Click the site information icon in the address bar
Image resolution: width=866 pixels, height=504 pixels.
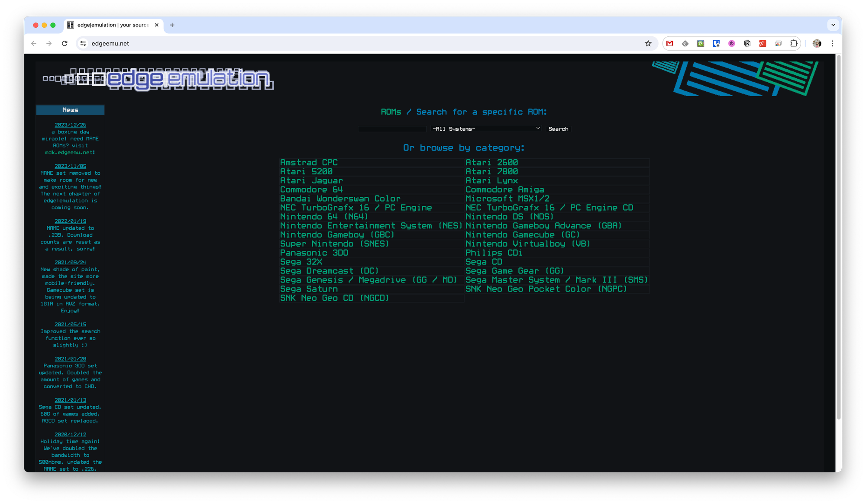click(83, 43)
